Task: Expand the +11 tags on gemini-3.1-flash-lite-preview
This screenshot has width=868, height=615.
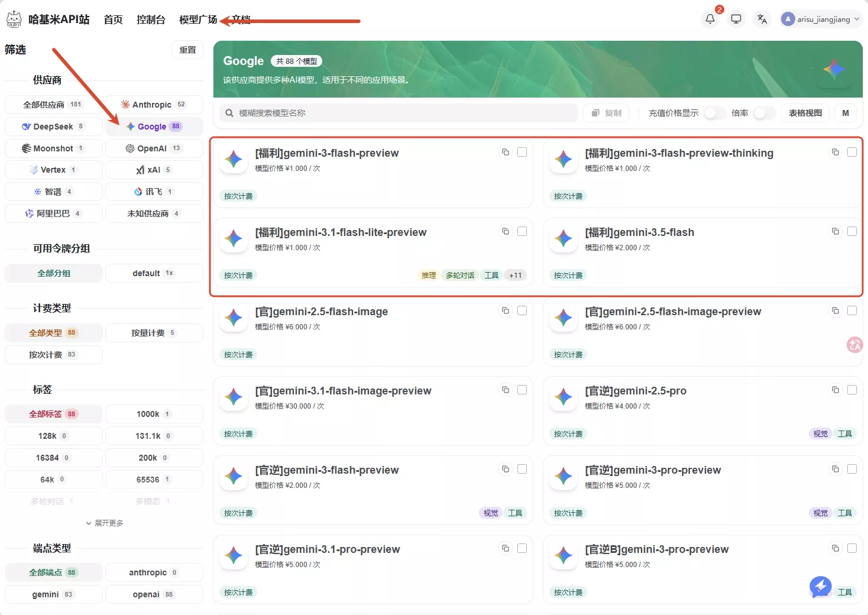Action: click(x=516, y=276)
